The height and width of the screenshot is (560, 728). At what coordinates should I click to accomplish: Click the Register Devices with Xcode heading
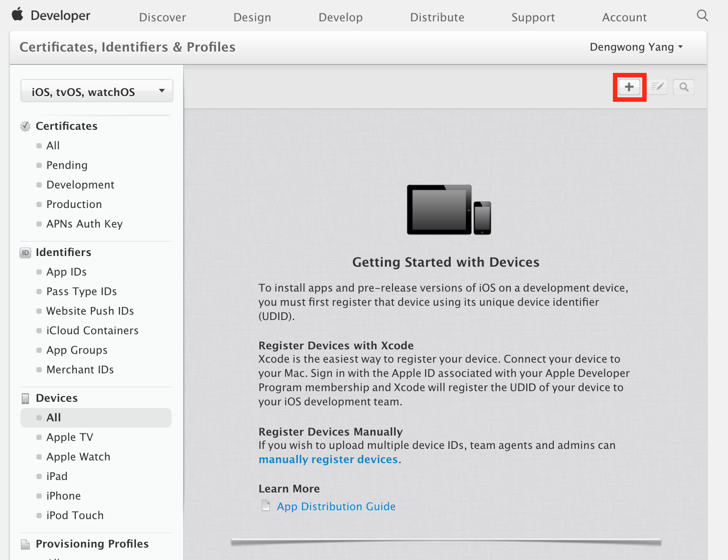[x=336, y=346]
